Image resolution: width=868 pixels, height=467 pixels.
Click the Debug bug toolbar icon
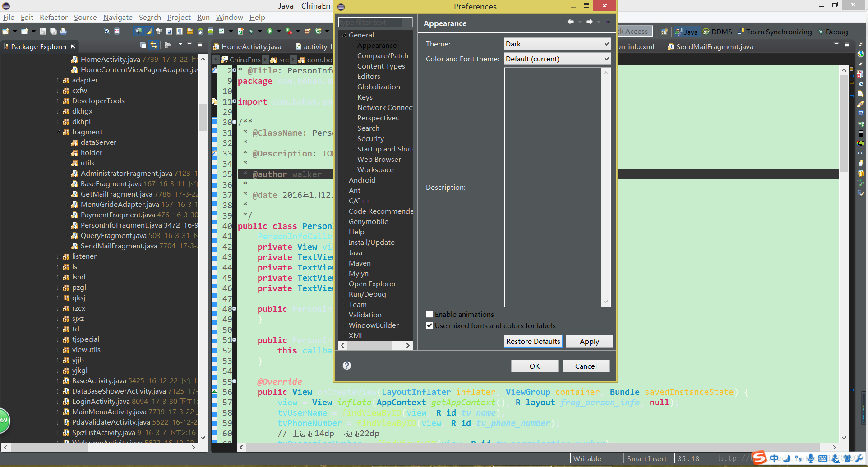click(251, 32)
